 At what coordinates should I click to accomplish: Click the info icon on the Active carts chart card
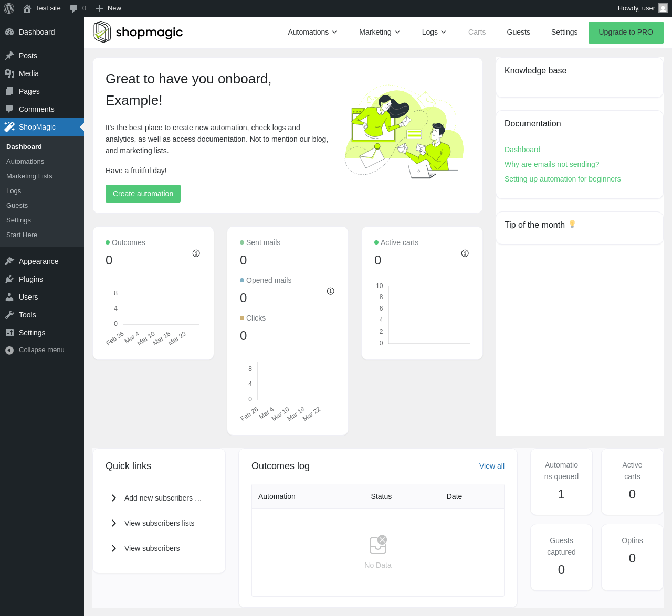(465, 253)
